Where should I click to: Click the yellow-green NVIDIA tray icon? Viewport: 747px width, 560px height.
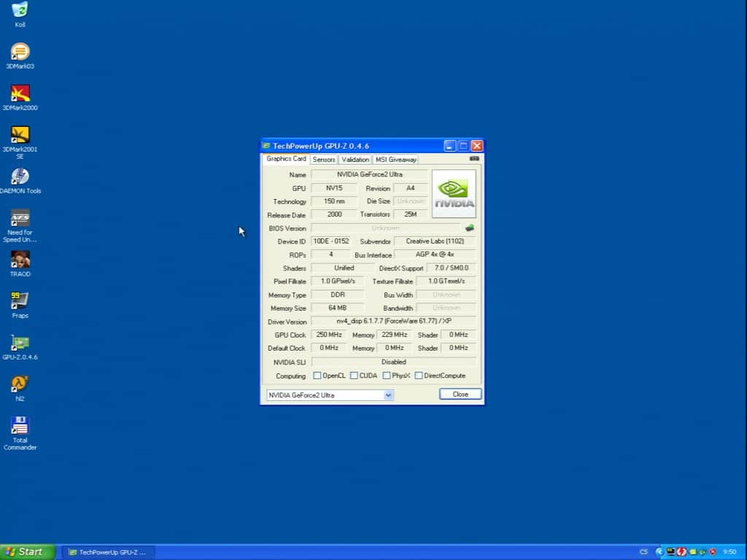click(x=693, y=552)
